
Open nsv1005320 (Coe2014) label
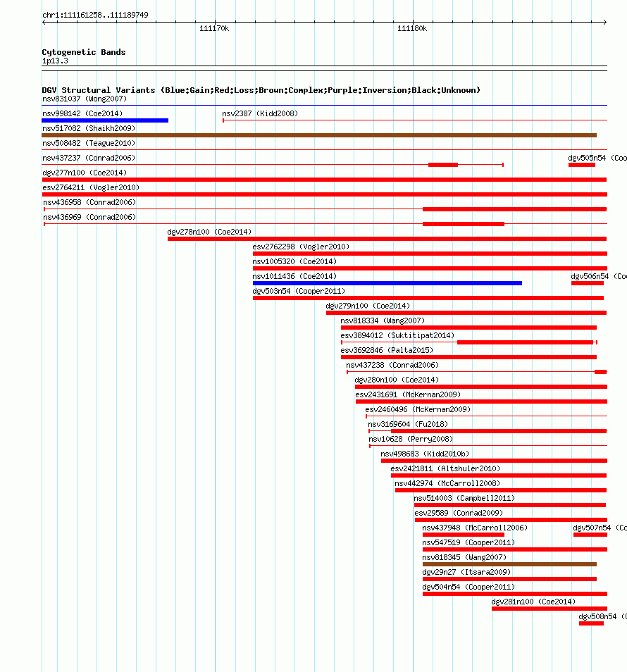tap(294, 261)
